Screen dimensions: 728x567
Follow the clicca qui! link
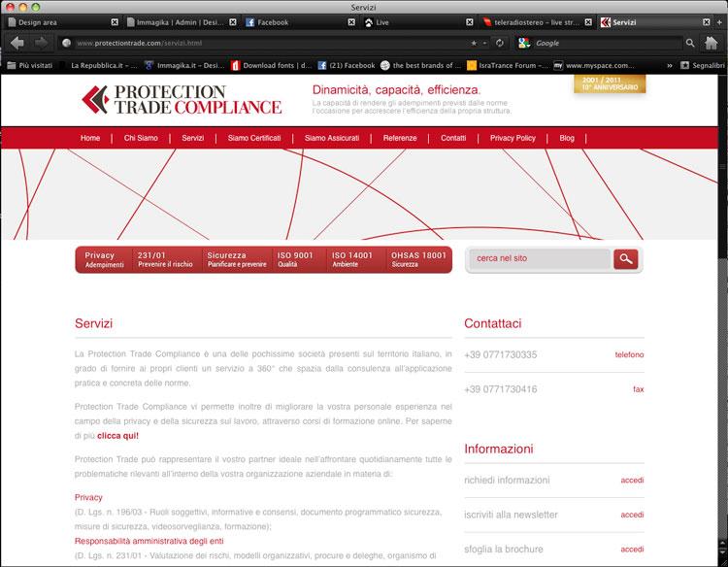coord(117,436)
